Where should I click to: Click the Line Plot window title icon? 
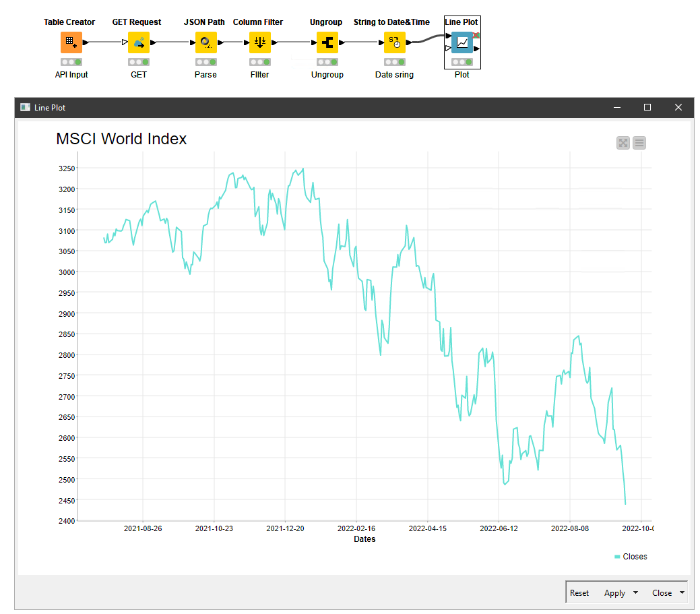(x=26, y=107)
